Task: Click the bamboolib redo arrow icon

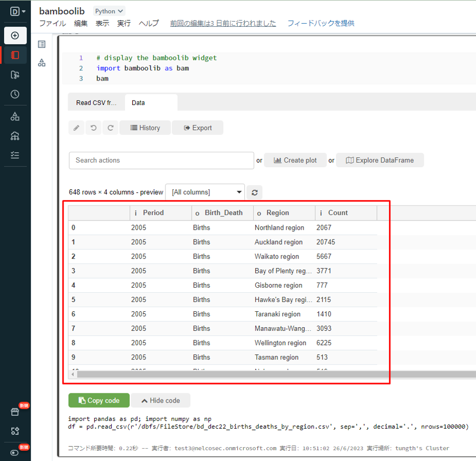Action: pos(110,128)
